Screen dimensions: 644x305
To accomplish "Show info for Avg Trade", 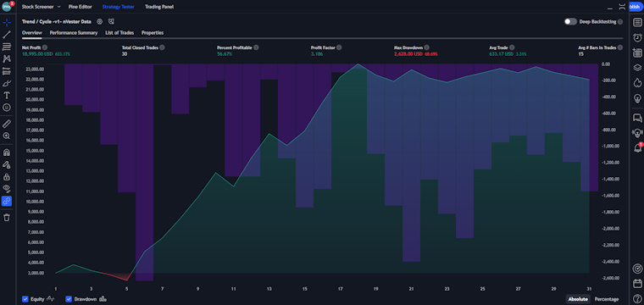I will pyautogui.click(x=511, y=47).
